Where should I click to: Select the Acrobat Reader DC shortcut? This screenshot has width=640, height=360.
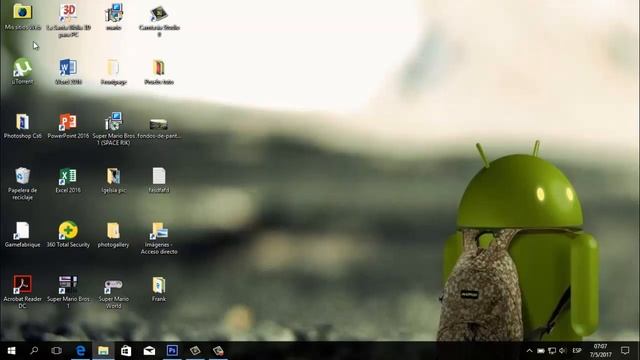pos(22,291)
